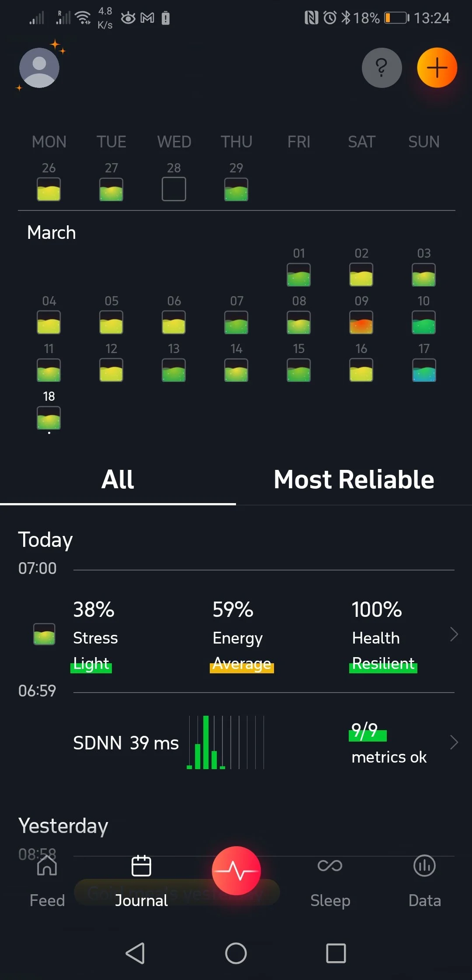Switch to the All tab

point(118,479)
